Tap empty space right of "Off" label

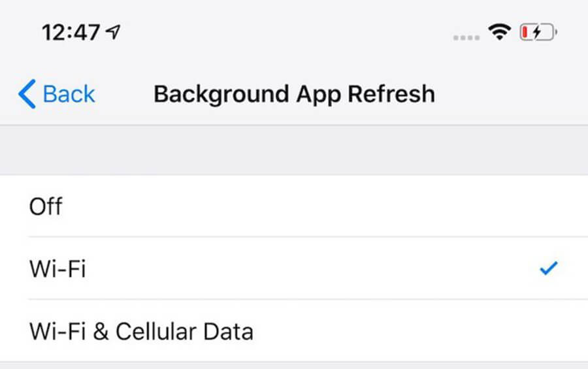click(327, 206)
